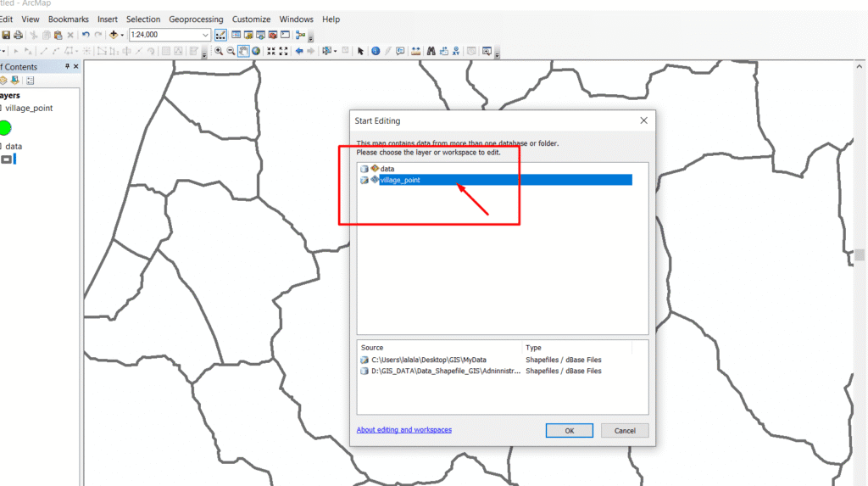Open the Table Of Contents window icon
Screen dimensions: 868x486
click(x=236, y=35)
